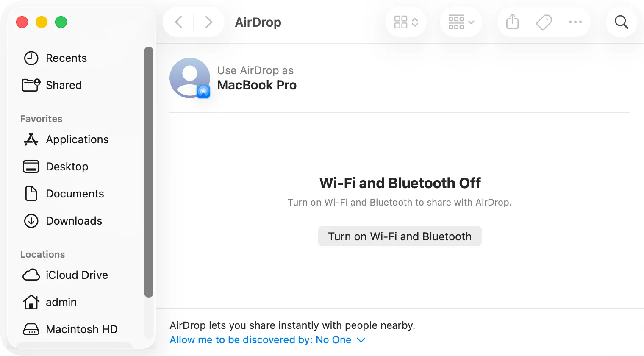The image size is (644, 356).
Task: Open the more actions ellipsis menu
Action: point(575,22)
